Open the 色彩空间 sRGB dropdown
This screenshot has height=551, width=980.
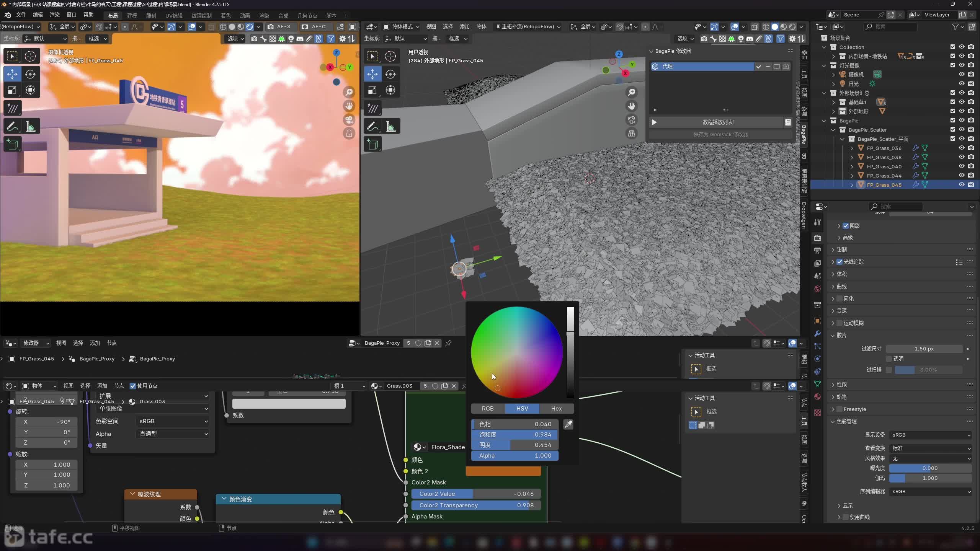tap(172, 421)
